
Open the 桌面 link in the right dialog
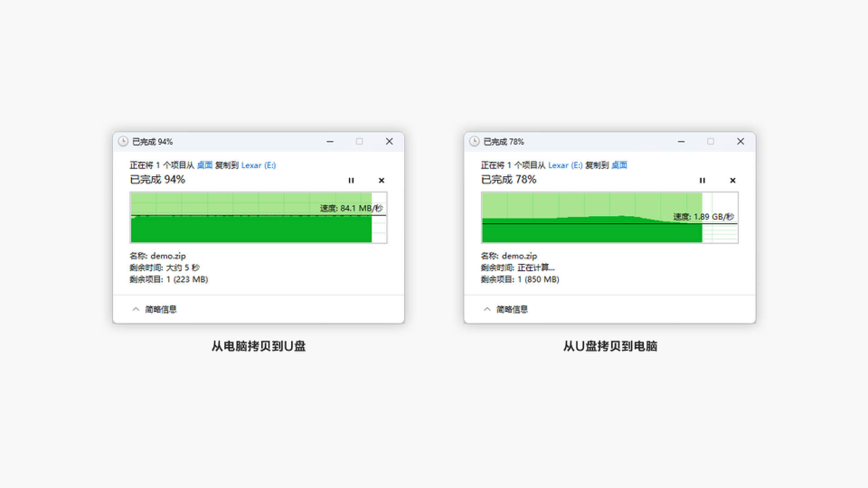619,165
